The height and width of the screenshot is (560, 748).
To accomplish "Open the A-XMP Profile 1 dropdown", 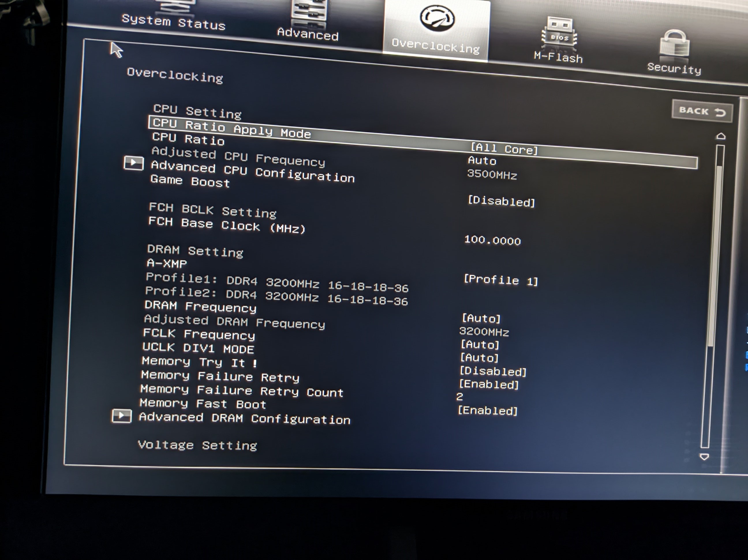I will point(500,280).
